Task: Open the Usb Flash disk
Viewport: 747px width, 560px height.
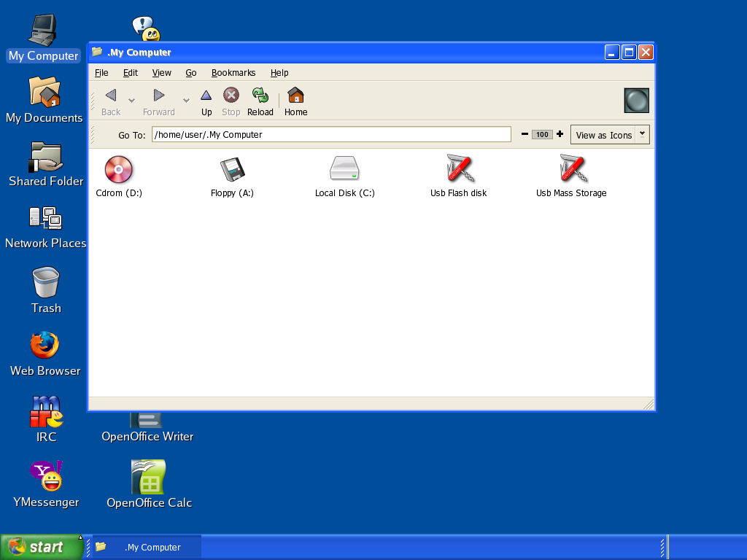Action: (457, 169)
